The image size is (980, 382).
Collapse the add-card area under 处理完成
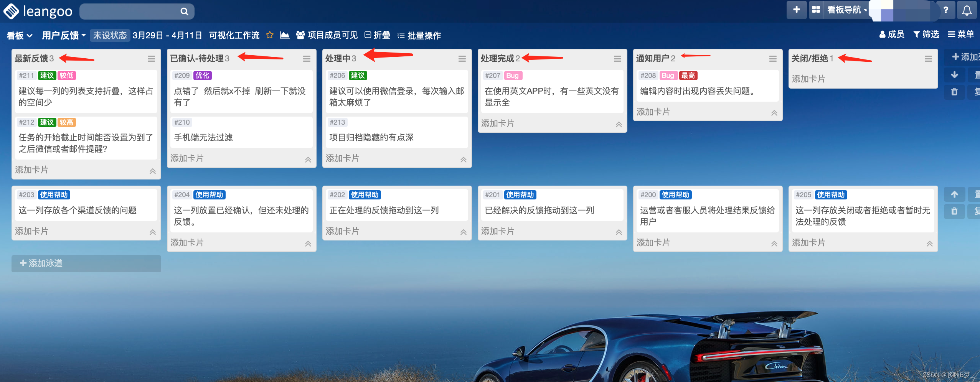(619, 124)
